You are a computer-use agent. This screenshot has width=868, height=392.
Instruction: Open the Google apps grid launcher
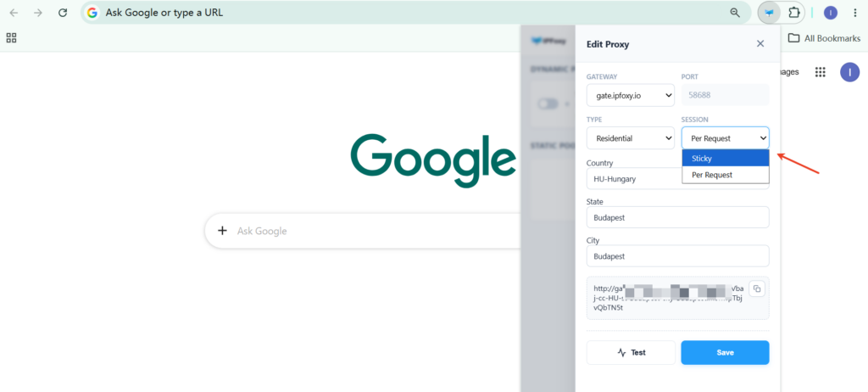pos(821,72)
